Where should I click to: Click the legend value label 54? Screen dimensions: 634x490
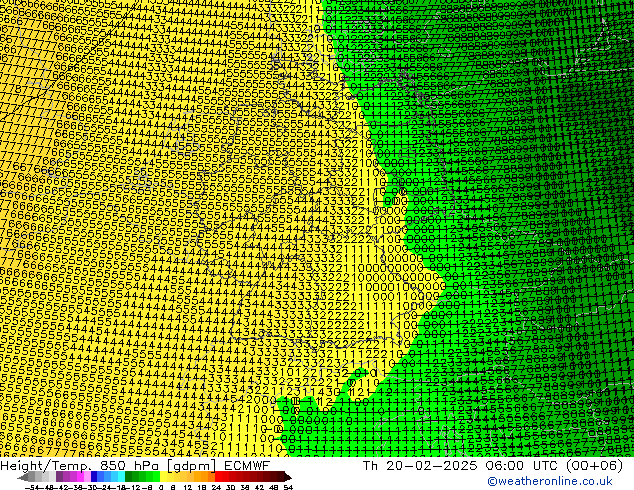pos(288,488)
